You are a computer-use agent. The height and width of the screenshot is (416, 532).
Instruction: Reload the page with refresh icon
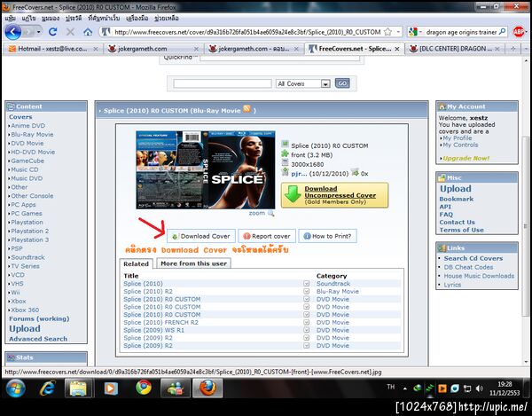point(52,32)
